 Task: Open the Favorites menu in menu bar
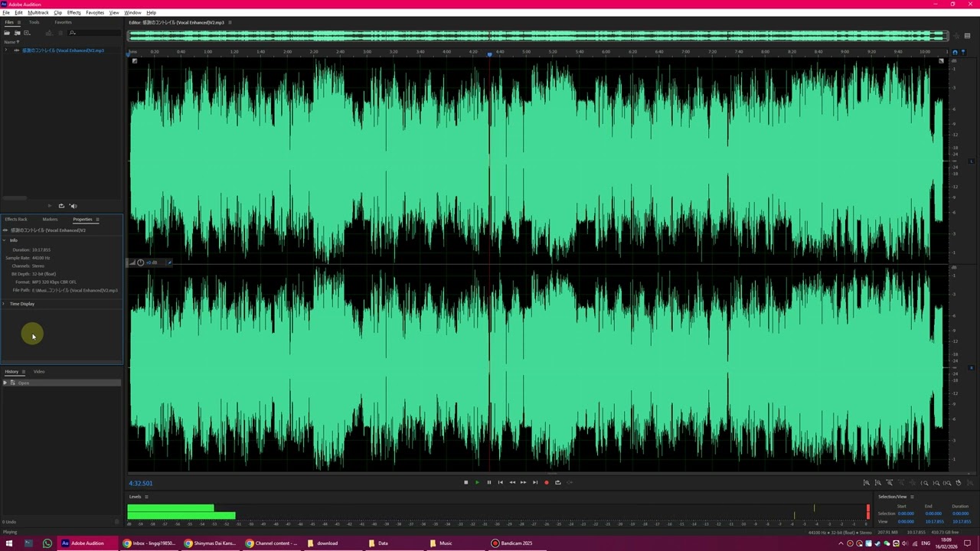[95, 13]
